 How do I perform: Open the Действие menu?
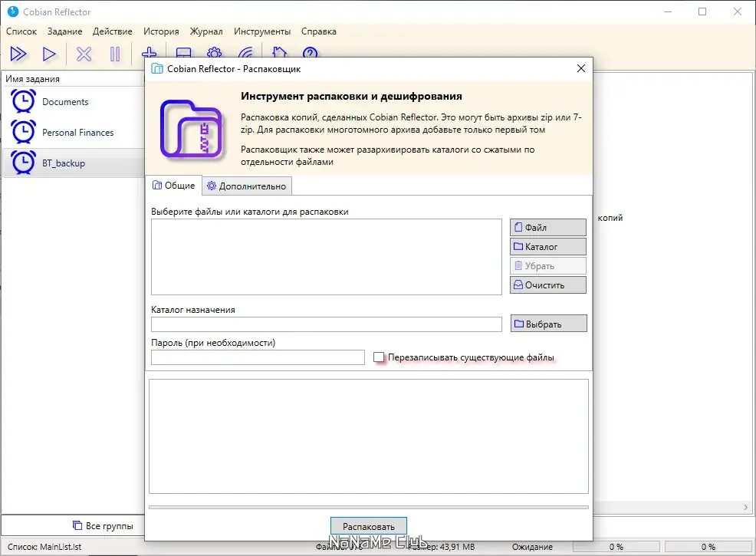tap(113, 31)
